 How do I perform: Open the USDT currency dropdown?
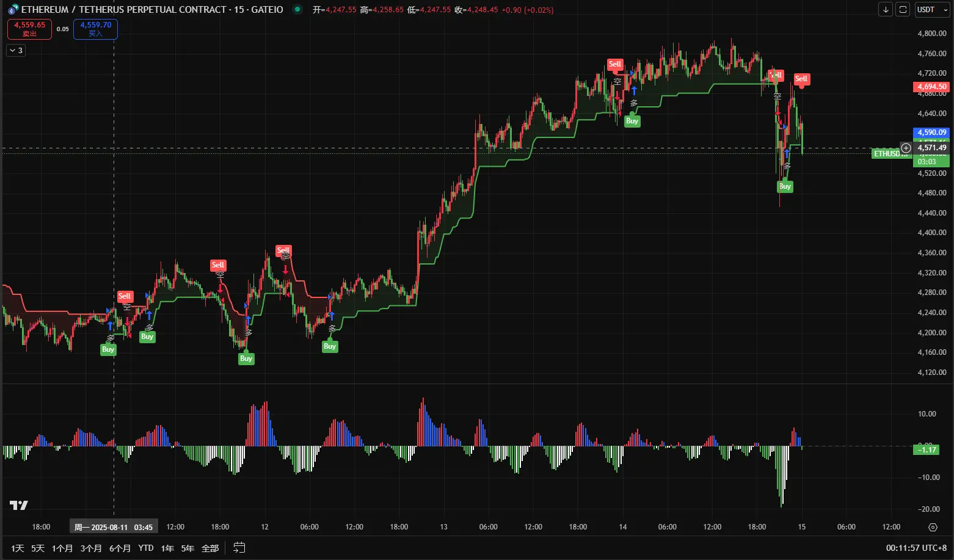[931, 10]
